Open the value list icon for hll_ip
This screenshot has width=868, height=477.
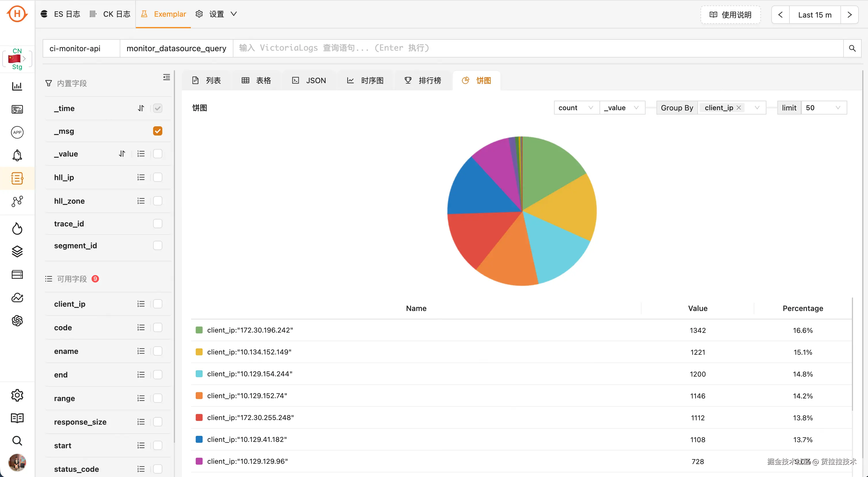141,177
